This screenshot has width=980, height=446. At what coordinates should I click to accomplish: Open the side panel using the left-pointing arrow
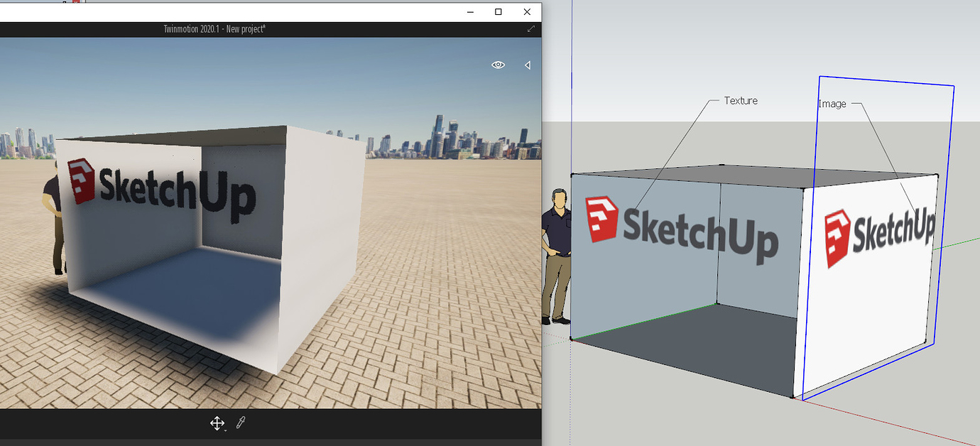528,65
